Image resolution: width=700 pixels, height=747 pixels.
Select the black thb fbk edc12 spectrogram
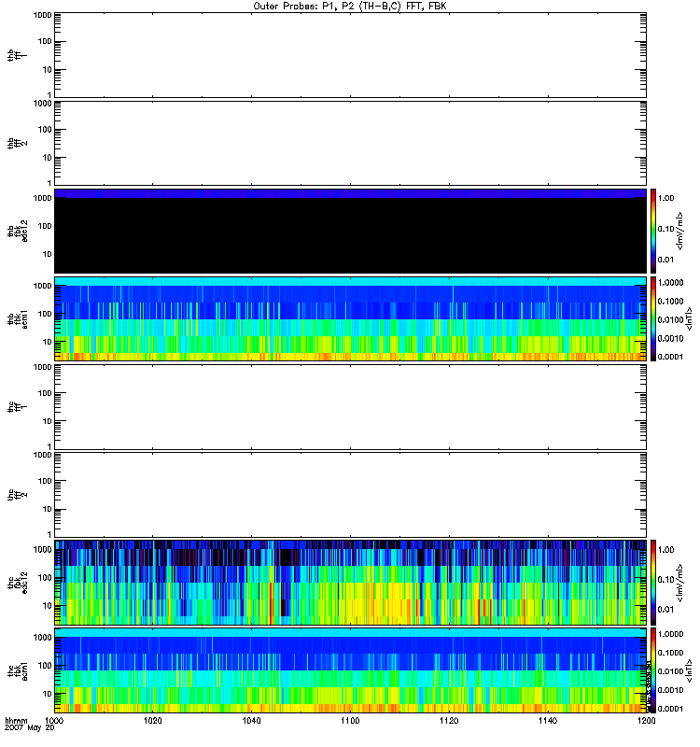coord(349,233)
